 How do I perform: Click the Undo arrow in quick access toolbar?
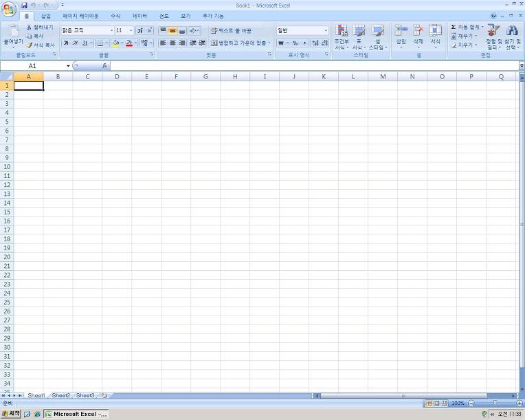point(33,5)
